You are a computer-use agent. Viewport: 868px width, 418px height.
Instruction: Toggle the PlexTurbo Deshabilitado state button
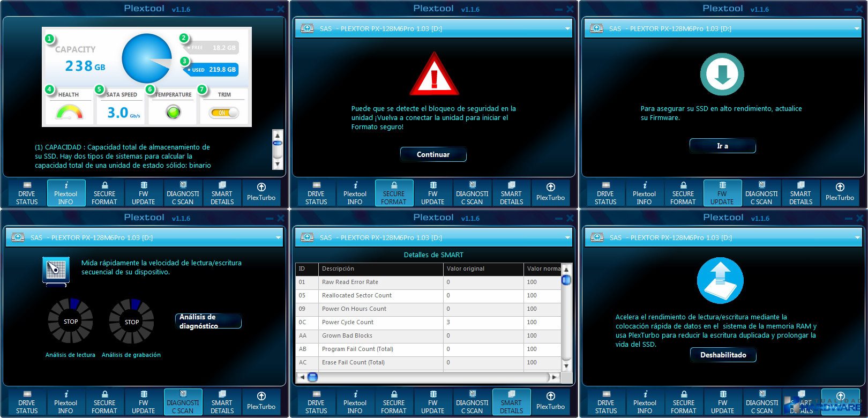pyautogui.click(x=723, y=355)
